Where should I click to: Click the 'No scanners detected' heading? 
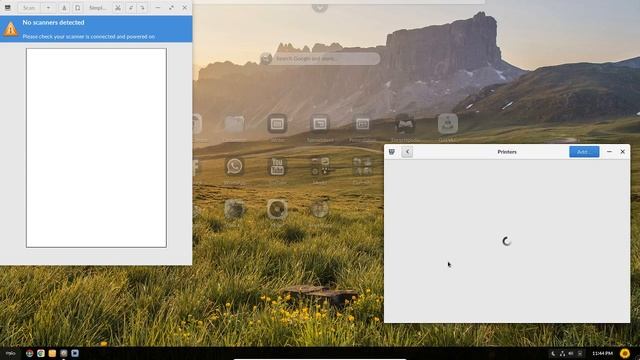click(x=53, y=22)
